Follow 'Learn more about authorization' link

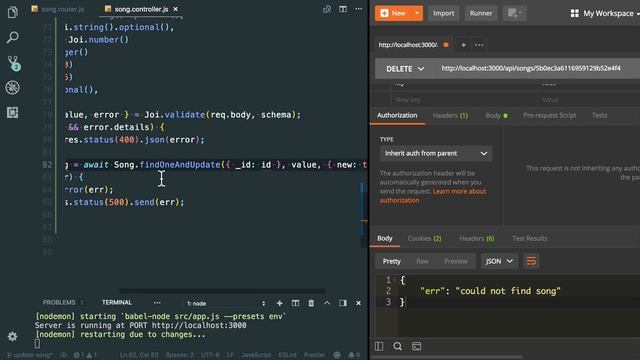point(433,196)
